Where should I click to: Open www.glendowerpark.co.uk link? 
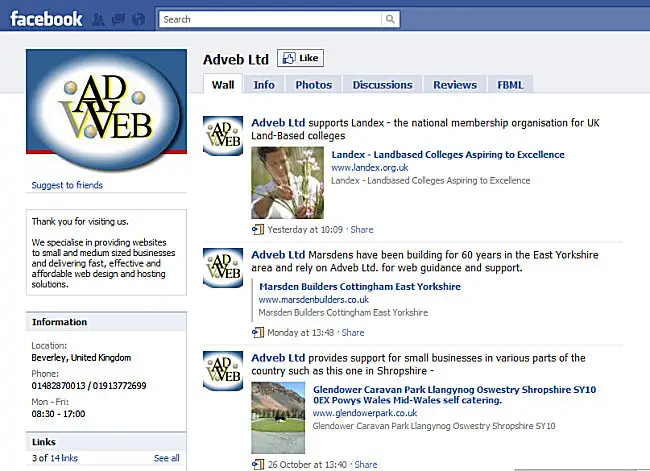(x=365, y=413)
